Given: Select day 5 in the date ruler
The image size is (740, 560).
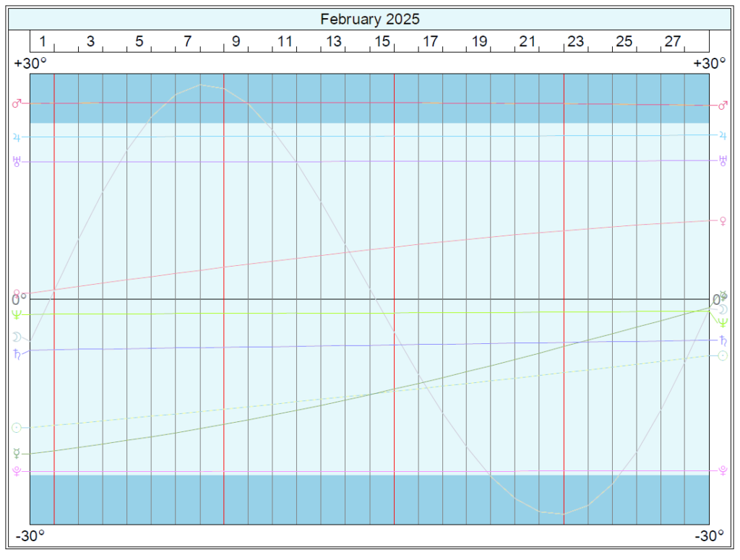Looking at the screenshot, I should point(139,42).
